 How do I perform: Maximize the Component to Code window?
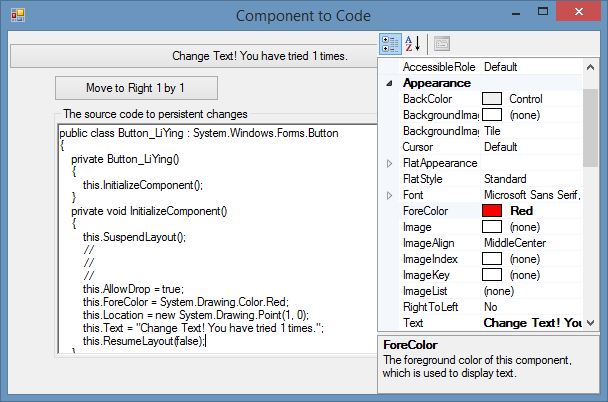pos(543,12)
